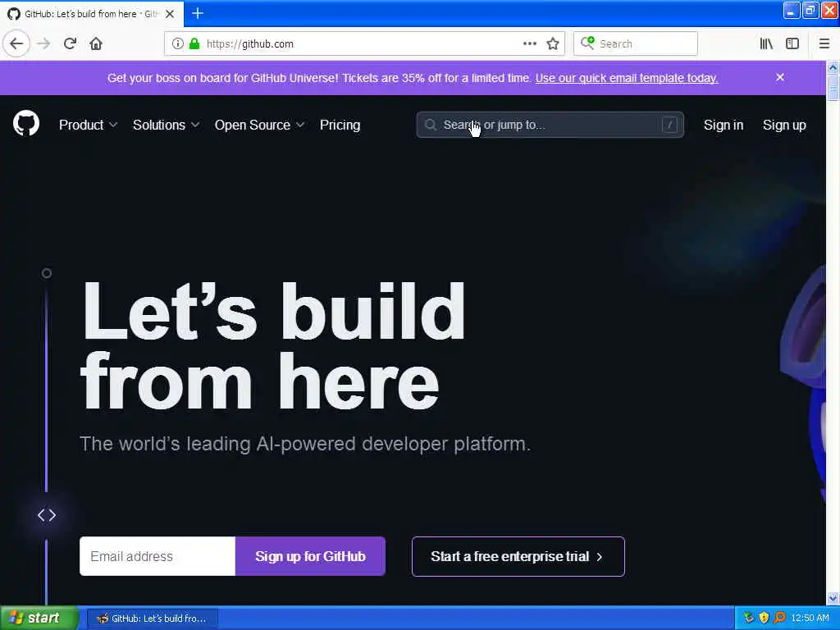Open the browser home page
Screen dimensions: 840x630
(x=96, y=43)
